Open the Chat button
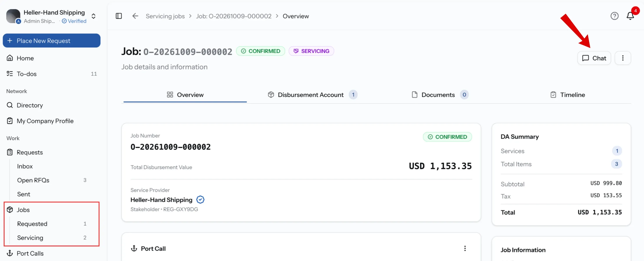This screenshot has height=261, width=644. click(594, 58)
